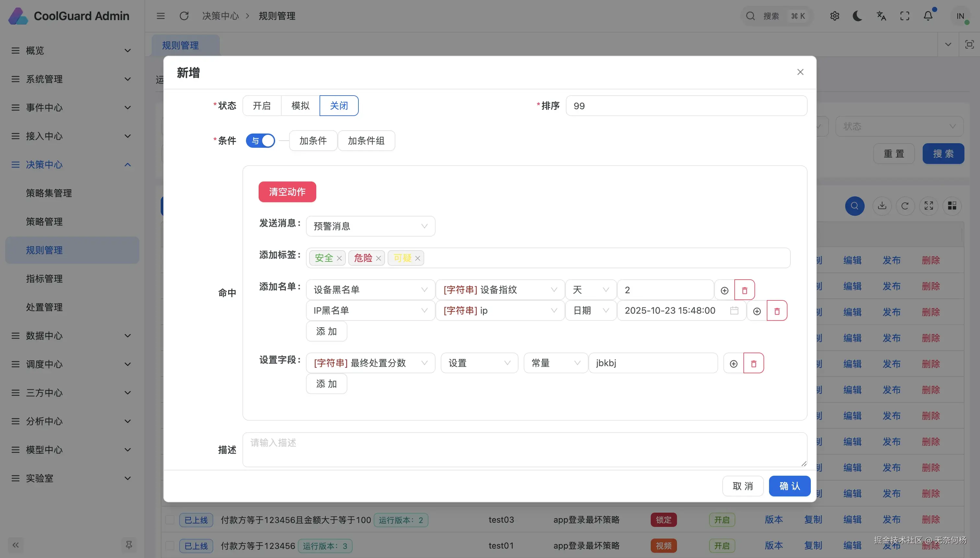Click the 清空动作 button
The width and height of the screenshot is (980, 558).
[287, 192]
